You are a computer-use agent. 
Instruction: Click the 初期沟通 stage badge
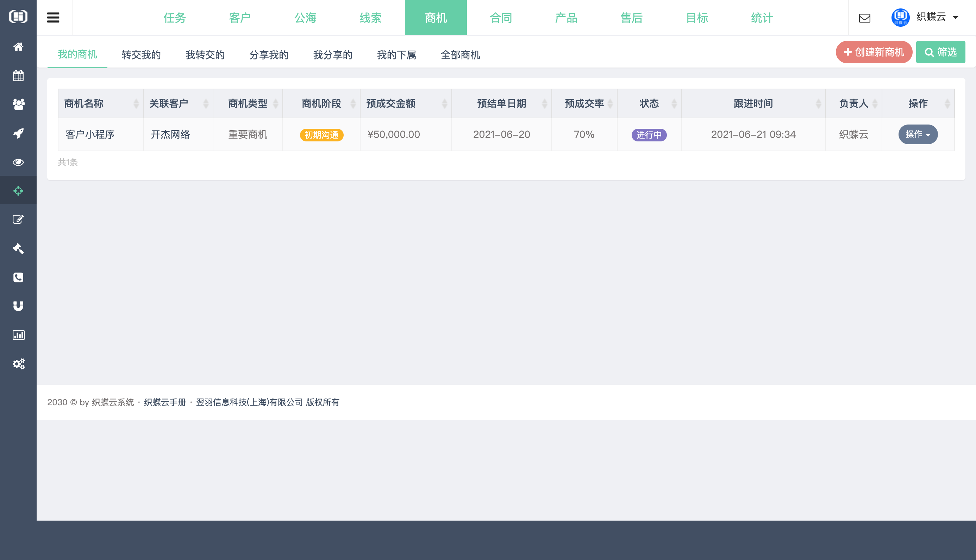click(x=321, y=135)
